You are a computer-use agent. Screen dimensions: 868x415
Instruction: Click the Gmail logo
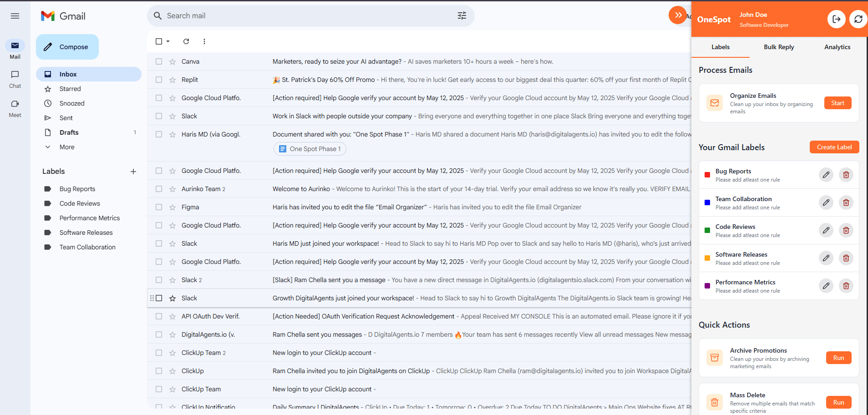(x=63, y=16)
